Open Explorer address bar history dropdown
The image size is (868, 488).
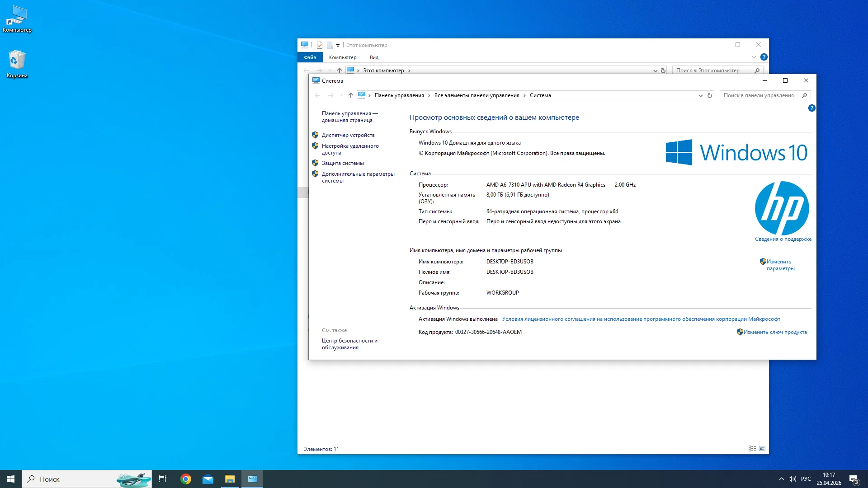655,70
